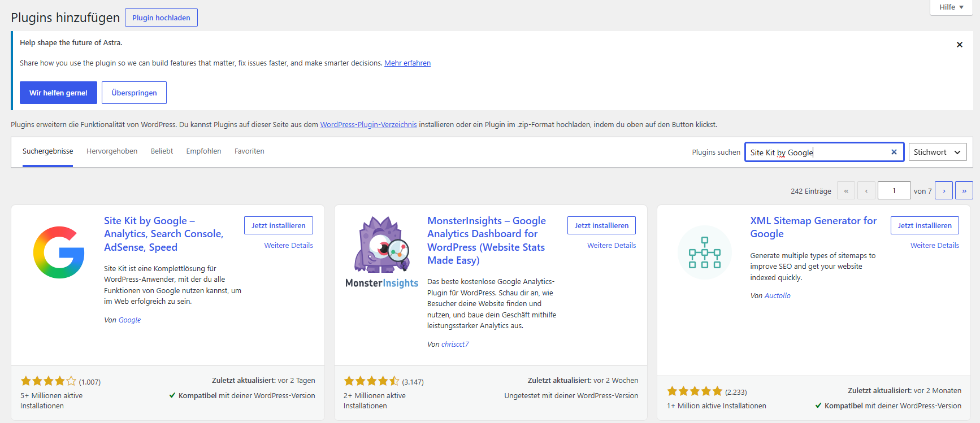
Task: Open author link Google
Action: (129, 320)
